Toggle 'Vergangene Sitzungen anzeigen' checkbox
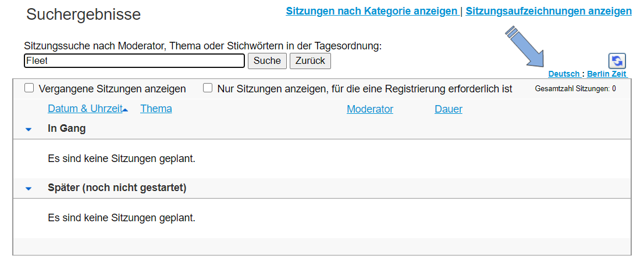 (29, 88)
